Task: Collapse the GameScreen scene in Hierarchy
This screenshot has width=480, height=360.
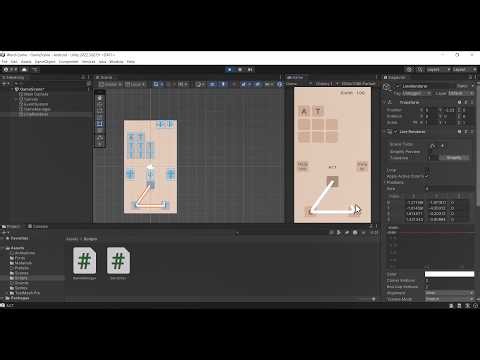Action: (x=13, y=89)
